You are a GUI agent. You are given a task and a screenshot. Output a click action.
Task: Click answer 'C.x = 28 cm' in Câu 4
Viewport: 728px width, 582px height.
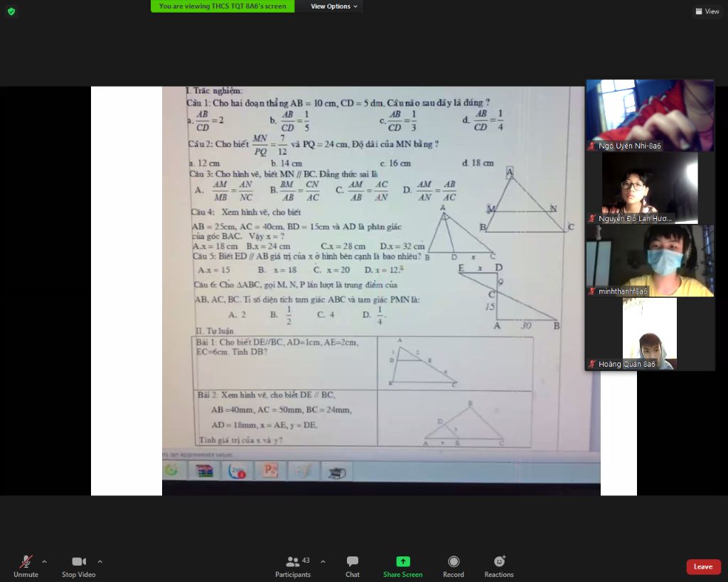click(x=343, y=247)
